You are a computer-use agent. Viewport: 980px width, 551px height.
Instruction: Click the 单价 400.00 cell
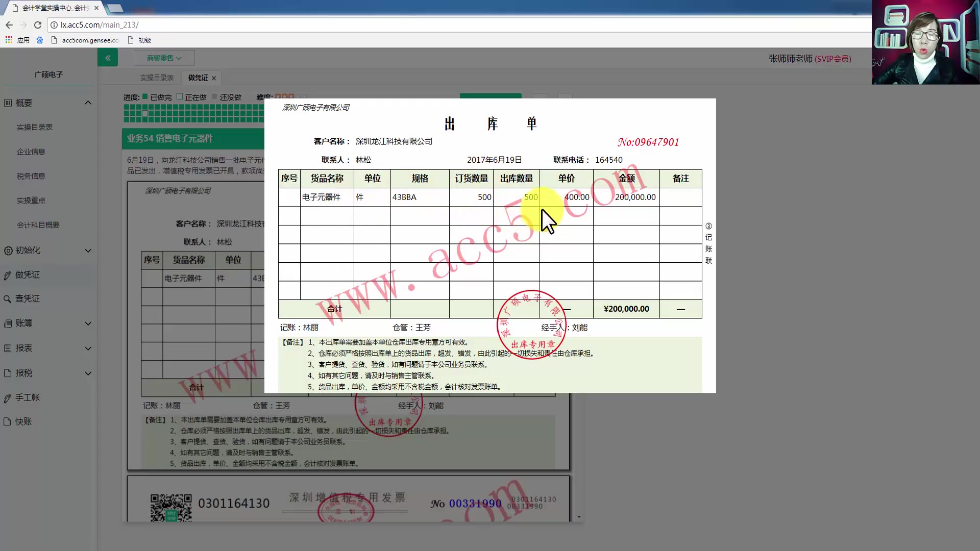click(566, 197)
